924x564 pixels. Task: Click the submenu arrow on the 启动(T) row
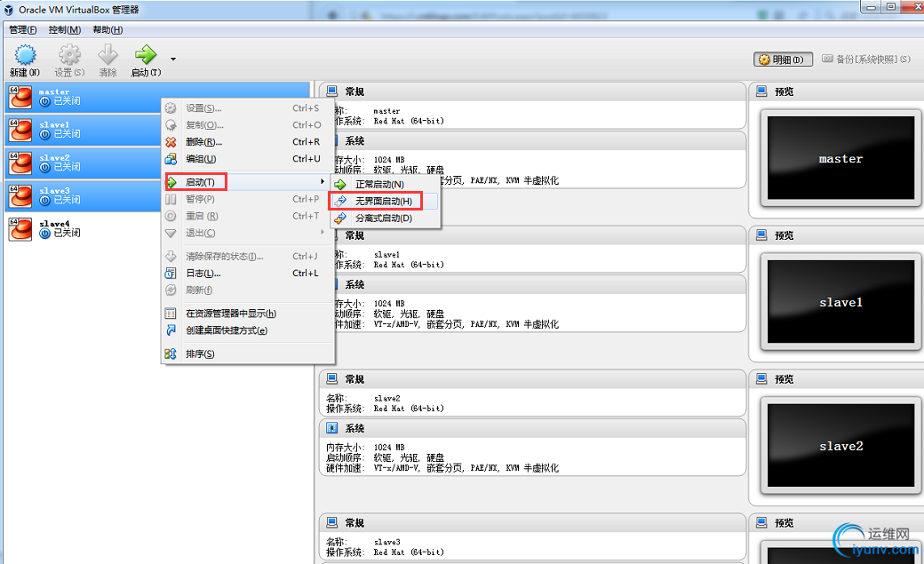[323, 181]
